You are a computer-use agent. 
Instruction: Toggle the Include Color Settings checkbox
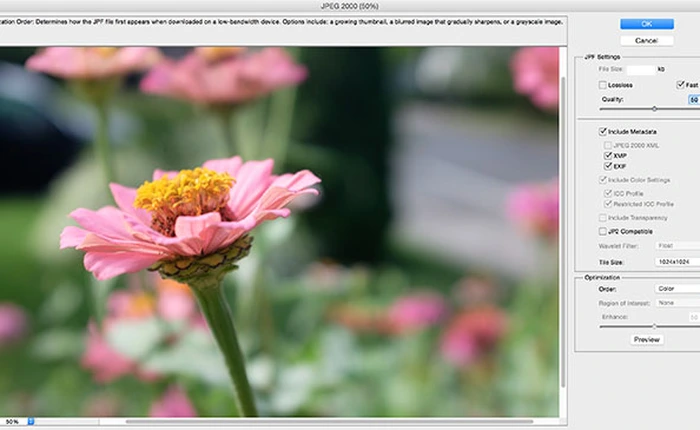click(x=603, y=179)
